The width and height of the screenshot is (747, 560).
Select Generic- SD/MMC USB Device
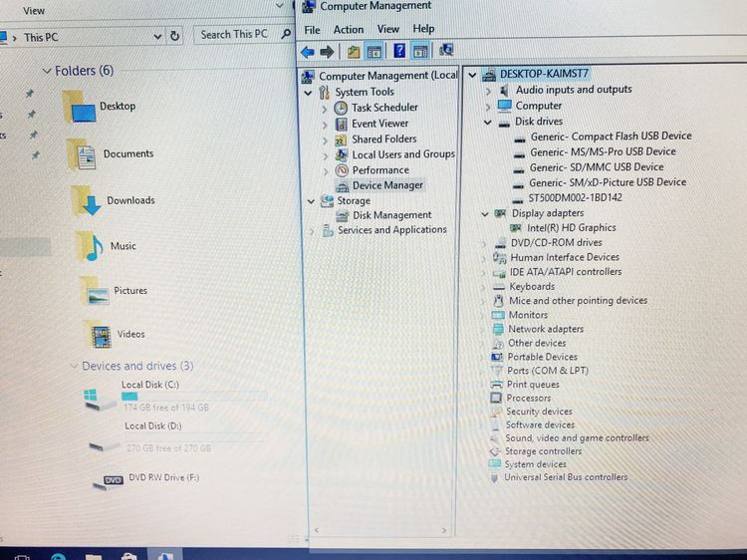[597, 166]
